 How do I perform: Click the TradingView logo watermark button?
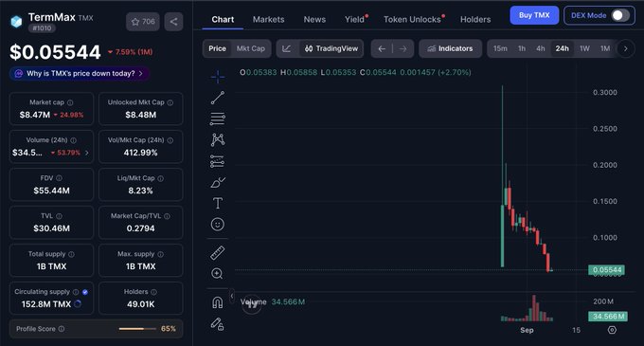click(x=251, y=305)
